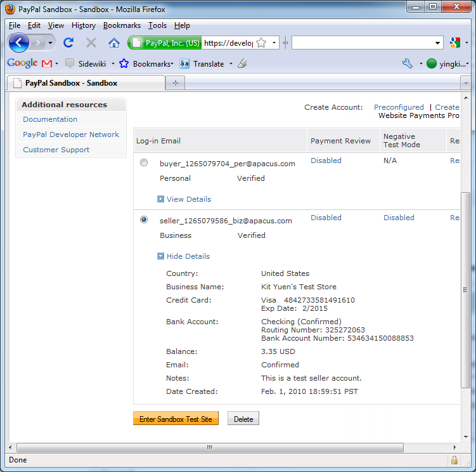This screenshot has height=472, width=476.
Task: Click the padlock security icon in the status bar
Action: click(x=454, y=460)
